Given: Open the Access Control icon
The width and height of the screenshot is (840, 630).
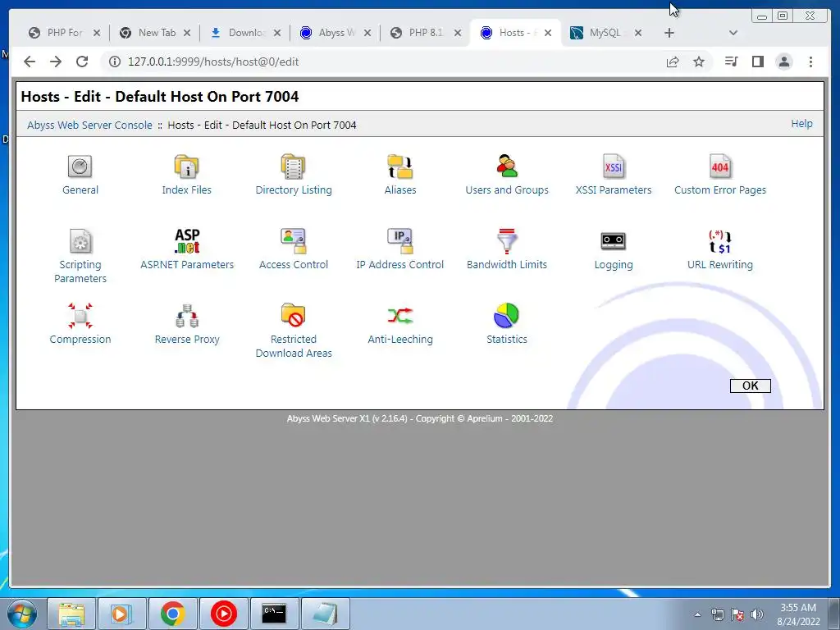Looking at the screenshot, I should coord(293,241).
